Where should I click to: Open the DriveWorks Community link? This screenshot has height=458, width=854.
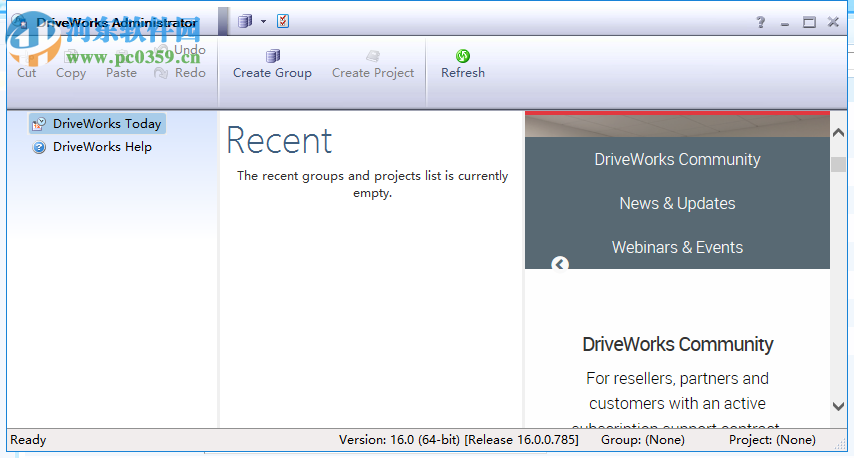tap(677, 159)
